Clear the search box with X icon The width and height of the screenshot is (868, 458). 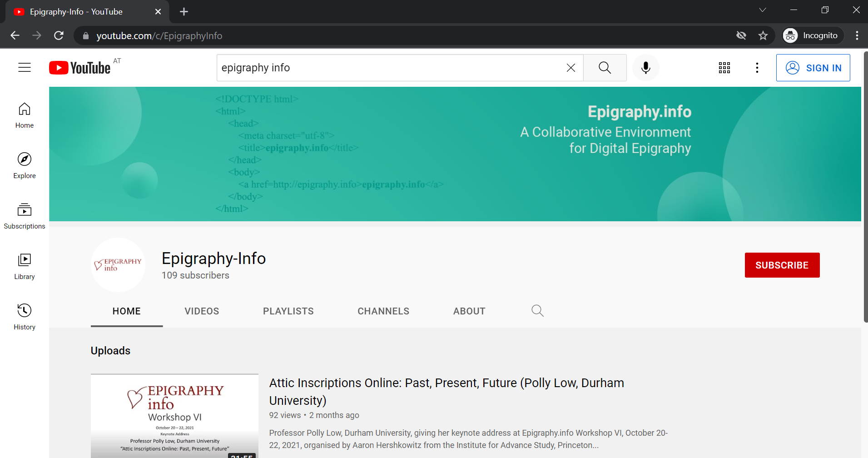571,68
